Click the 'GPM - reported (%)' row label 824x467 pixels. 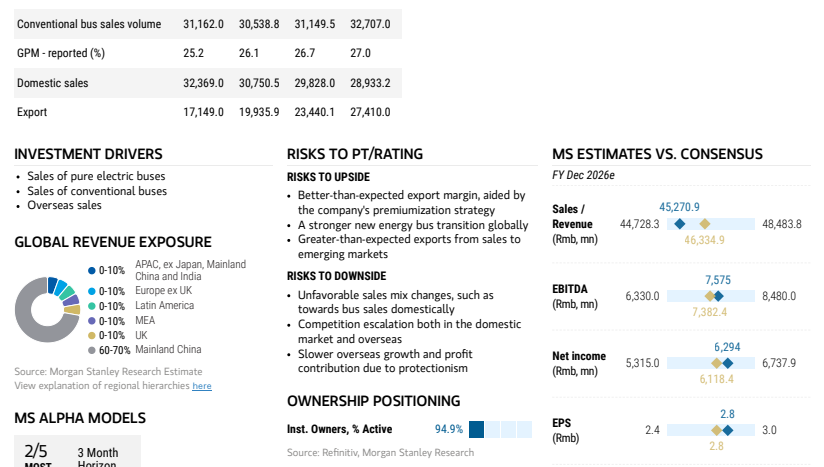click(60, 54)
